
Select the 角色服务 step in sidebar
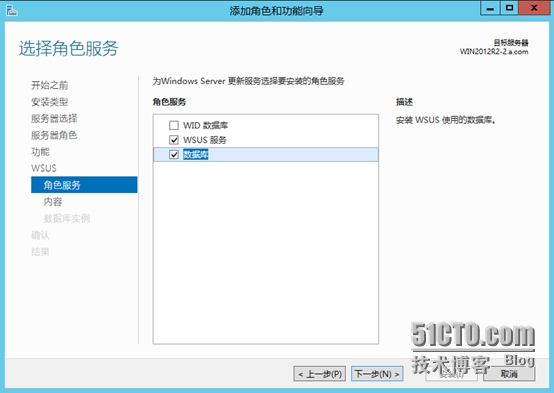(x=84, y=185)
